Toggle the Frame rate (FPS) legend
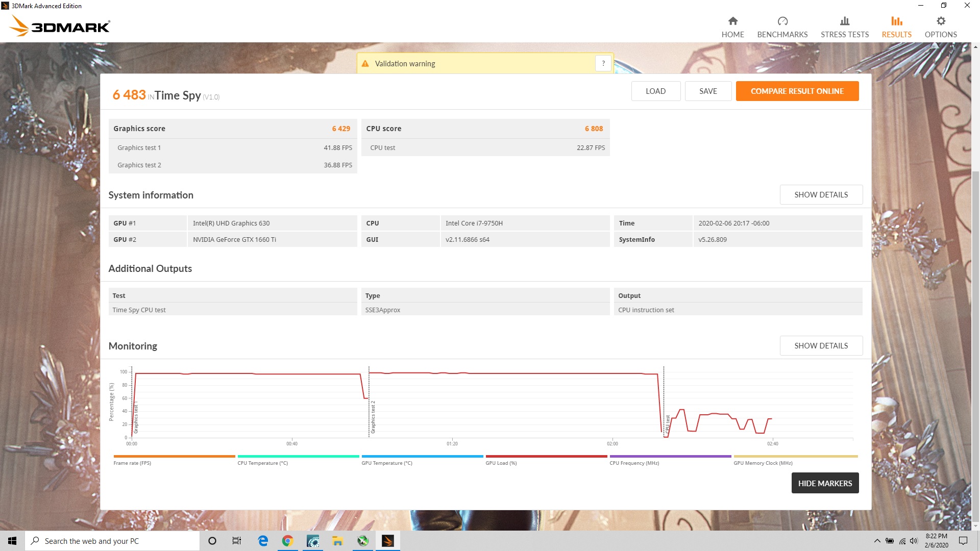980x551 pixels. (x=174, y=460)
